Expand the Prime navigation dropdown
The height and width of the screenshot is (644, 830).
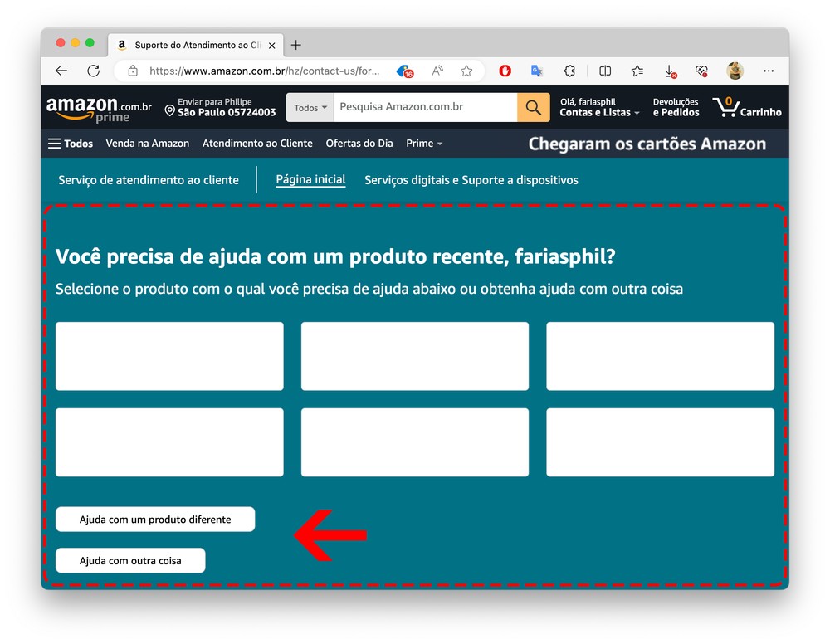tap(424, 144)
